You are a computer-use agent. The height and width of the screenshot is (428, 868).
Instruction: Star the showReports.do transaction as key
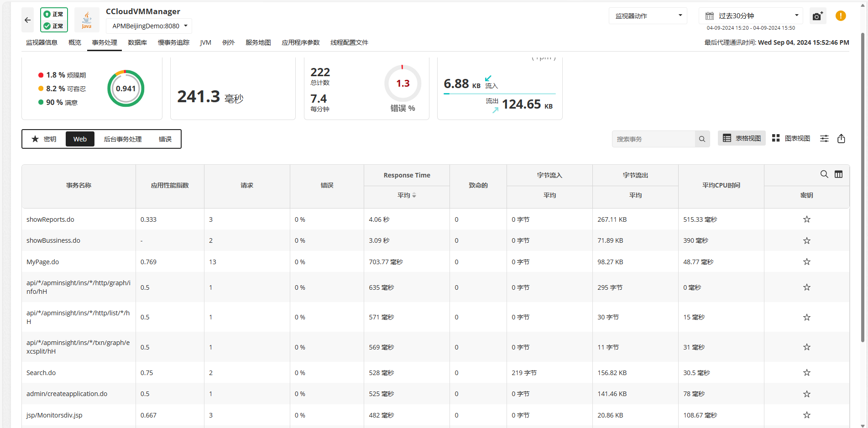806,219
